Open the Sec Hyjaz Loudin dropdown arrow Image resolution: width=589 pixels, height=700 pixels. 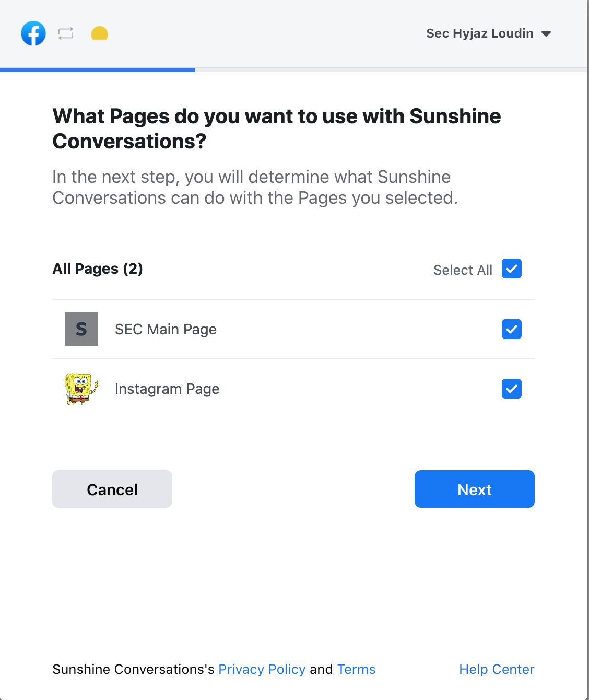tap(546, 33)
